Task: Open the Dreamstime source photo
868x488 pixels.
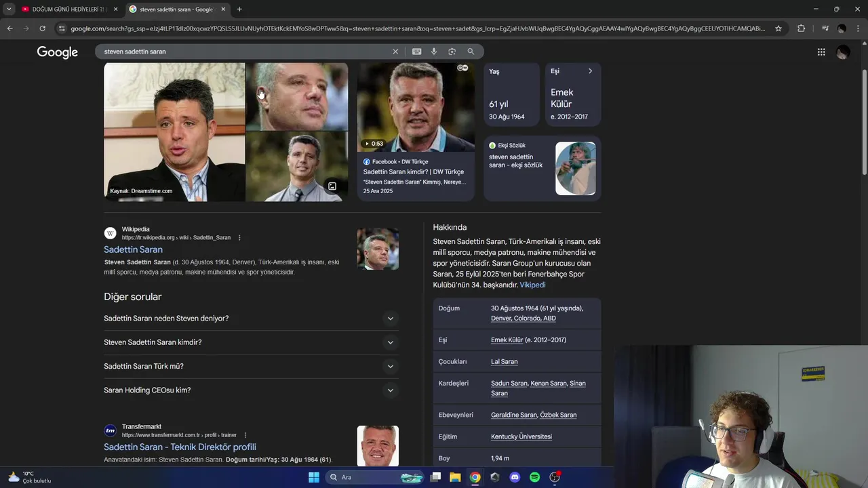Action: pos(174,132)
